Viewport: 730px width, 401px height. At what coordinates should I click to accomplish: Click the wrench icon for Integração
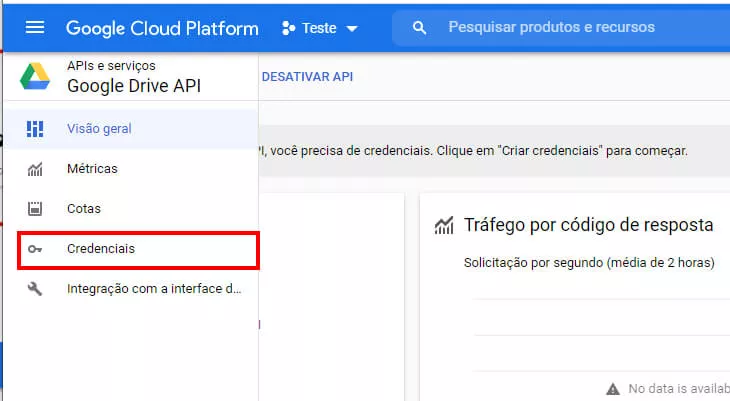point(35,289)
